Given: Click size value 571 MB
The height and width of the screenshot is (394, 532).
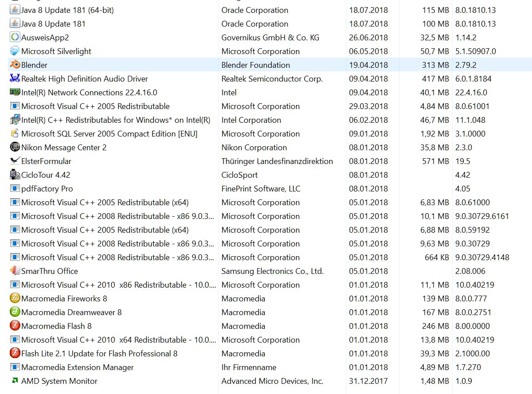Looking at the screenshot, I should 435,161.
